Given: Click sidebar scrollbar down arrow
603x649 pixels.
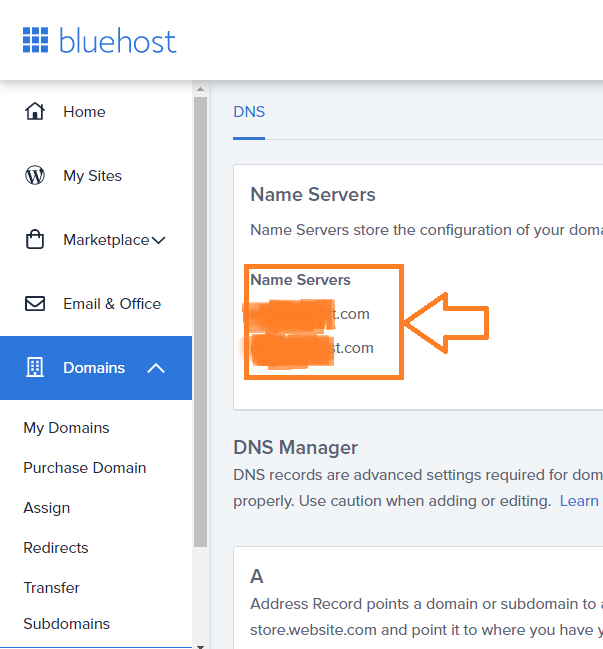Looking at the screenshot, I should coord(200,646).
